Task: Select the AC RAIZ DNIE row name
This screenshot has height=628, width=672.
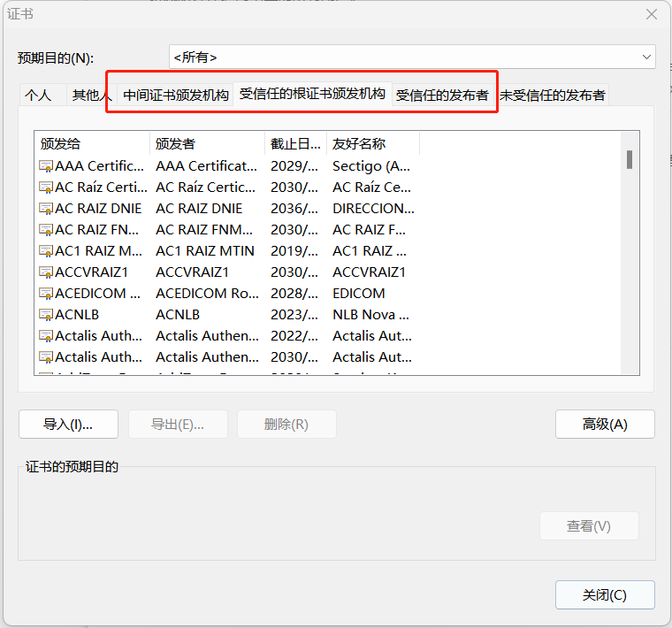Action: tap(98, 209)
